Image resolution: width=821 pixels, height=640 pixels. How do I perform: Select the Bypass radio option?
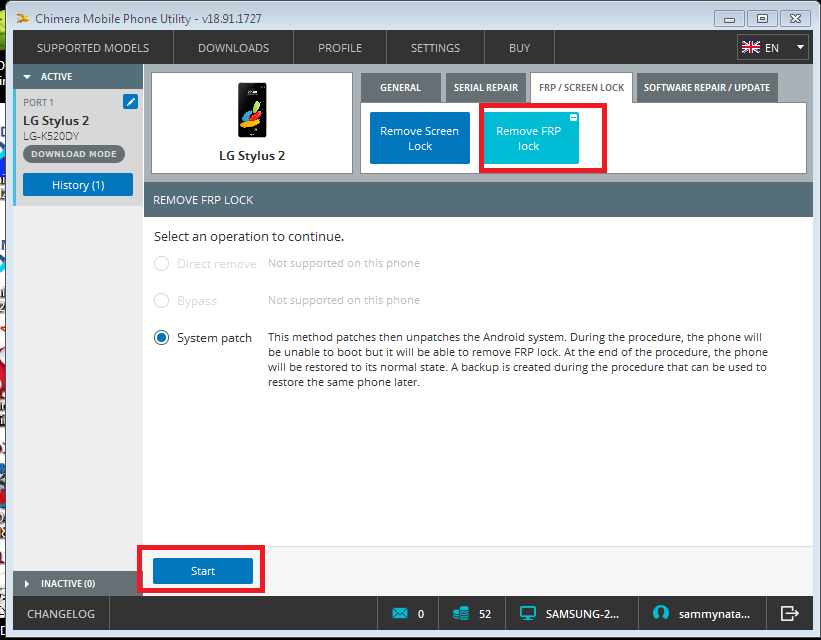(x=161, y=301)
